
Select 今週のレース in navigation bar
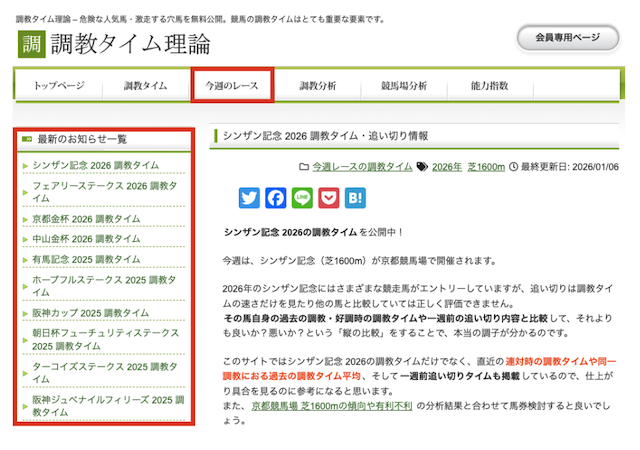pos(232,86)
